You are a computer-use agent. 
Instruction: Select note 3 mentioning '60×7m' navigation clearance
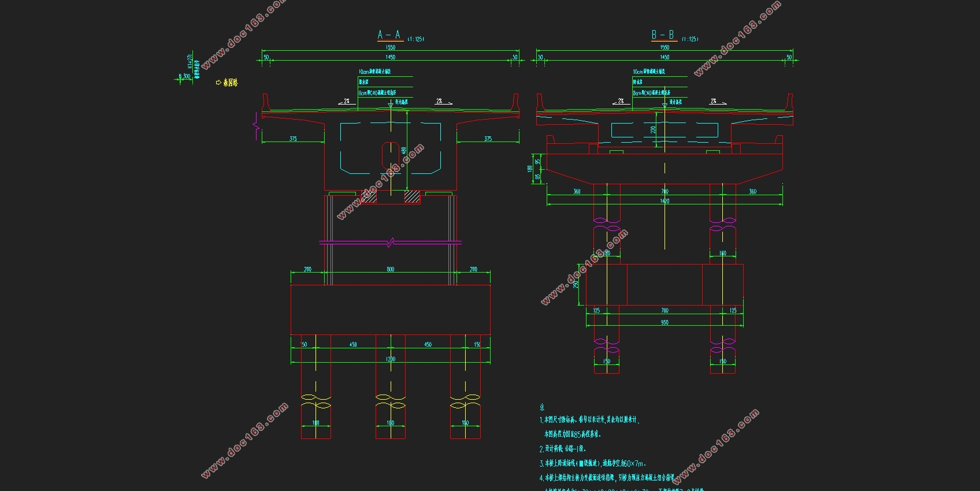point(593,463)
